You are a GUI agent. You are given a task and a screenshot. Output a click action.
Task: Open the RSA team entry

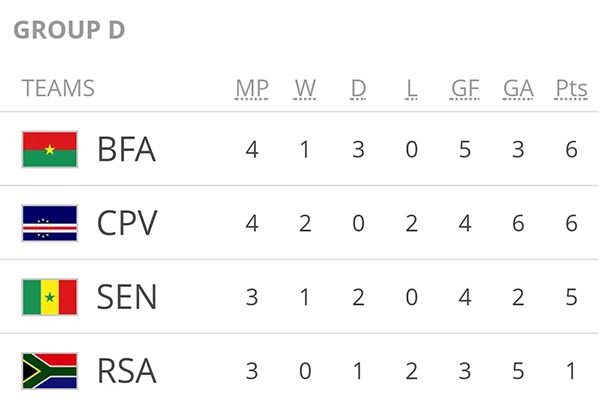(127, 370)
